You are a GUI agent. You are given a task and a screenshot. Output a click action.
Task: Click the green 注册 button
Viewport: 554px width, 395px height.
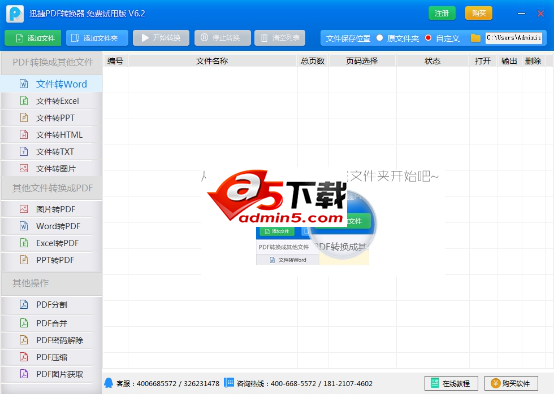tap(442, 13)
